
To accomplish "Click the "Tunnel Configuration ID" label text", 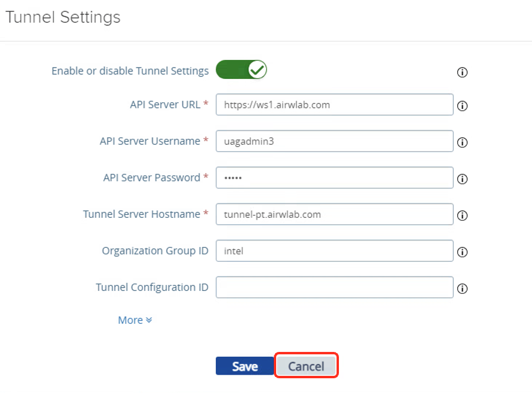I will (152, 287).
